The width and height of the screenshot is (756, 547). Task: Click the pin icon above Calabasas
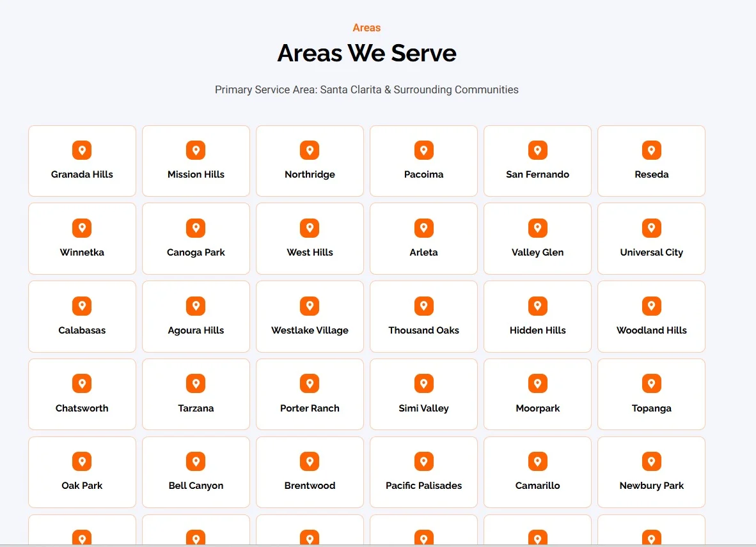pos(82,305)
